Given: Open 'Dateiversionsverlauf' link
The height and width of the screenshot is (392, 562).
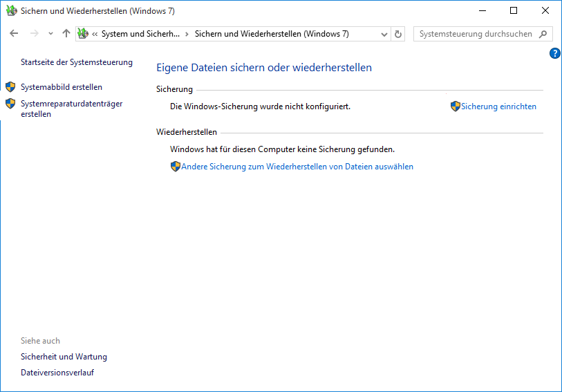Looking at the screenshot, I should (x=57, y=373).
